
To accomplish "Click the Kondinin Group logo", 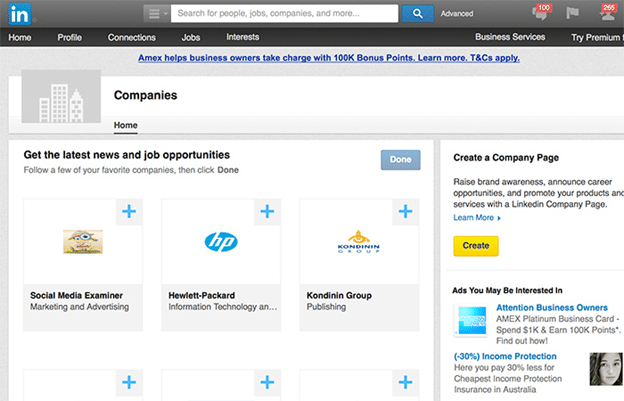I will (359, 242).
